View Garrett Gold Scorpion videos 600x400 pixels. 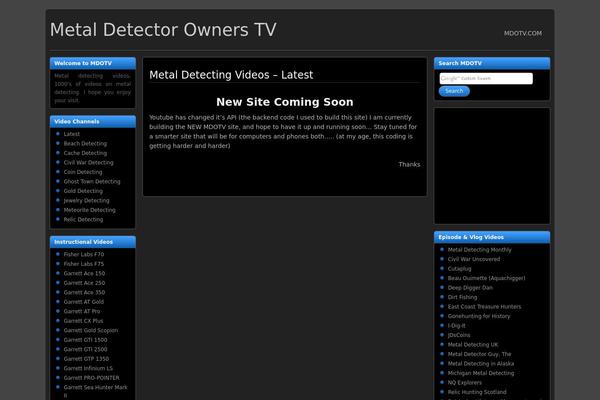[91, 331]
